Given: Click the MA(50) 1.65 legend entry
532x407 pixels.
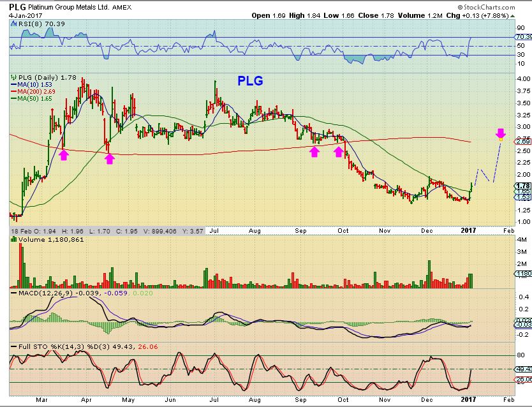Looking at the screenshot, I should pyautogui.click(x=31, y=99).
